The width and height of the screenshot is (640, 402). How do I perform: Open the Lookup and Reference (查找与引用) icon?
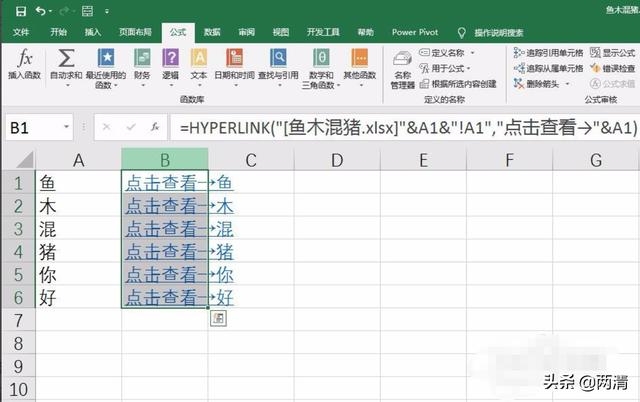(x=279, y=62)
